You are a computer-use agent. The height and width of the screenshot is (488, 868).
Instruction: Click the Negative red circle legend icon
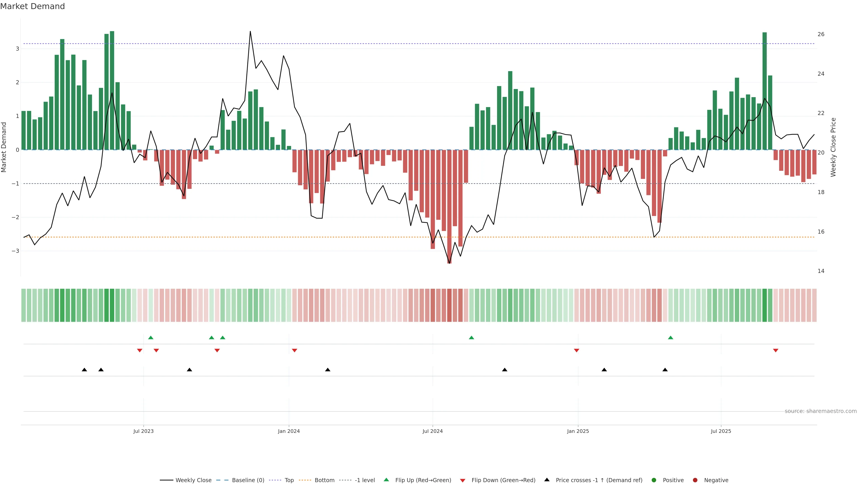(x=695, y=480)
